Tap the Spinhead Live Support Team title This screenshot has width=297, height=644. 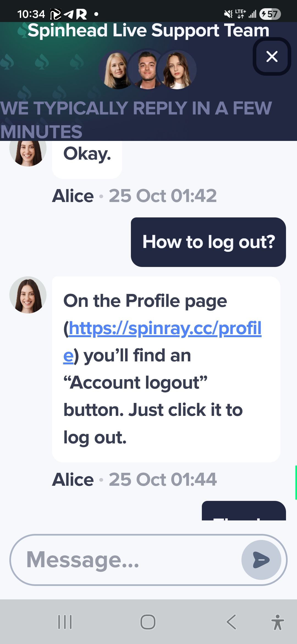(148, 30)
